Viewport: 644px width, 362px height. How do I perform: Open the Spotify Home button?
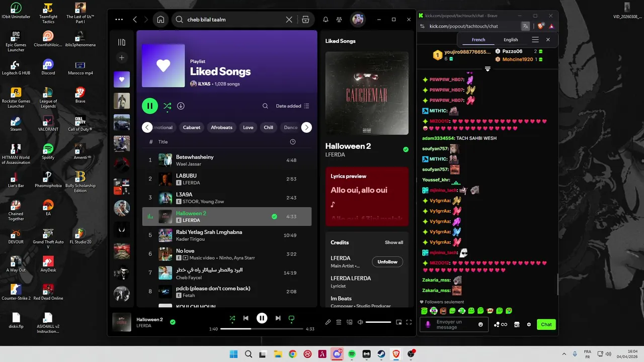click(160, 20)
